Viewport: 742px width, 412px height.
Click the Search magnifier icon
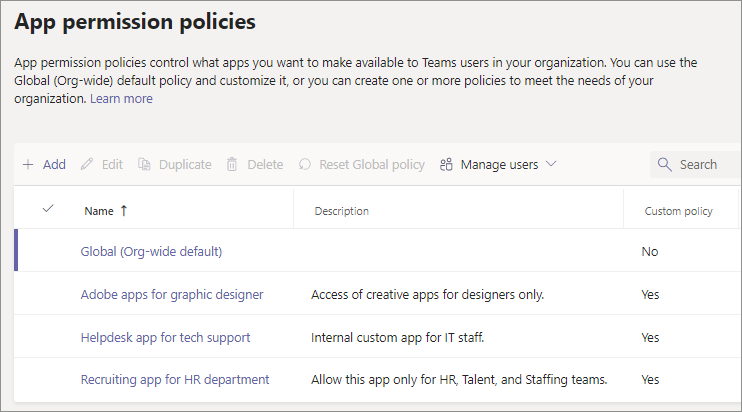click(x=666, y=164)
